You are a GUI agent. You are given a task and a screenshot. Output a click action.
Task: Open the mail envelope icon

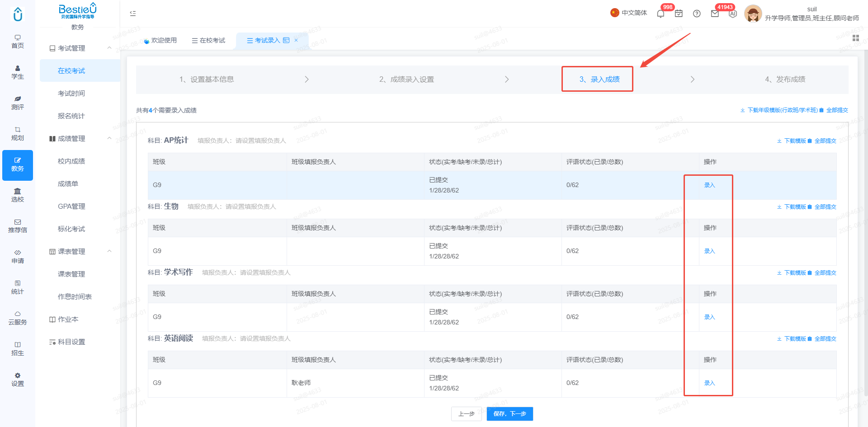(x=715, y=14)
